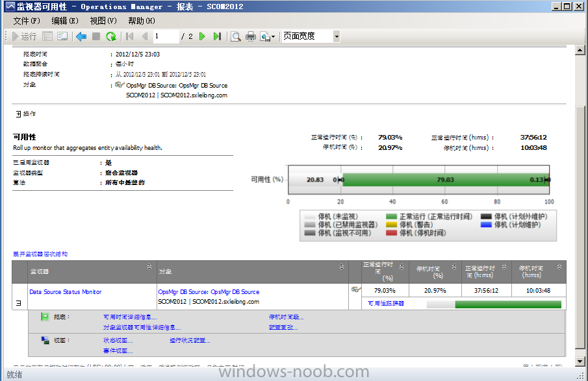Sort by the 对象 column arrows
The image size is (588, 381).
(341, 267)
